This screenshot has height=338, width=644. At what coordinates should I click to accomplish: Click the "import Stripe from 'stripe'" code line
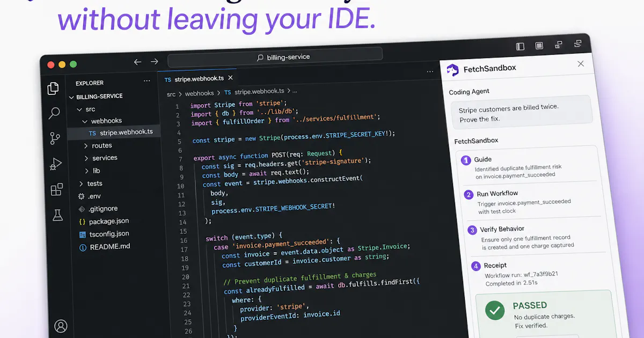239,104
